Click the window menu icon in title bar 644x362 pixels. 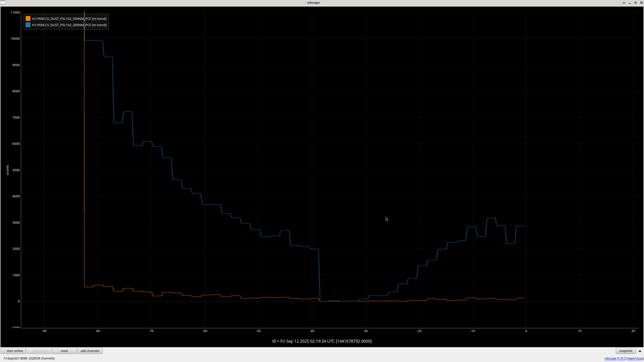(3, 3)
